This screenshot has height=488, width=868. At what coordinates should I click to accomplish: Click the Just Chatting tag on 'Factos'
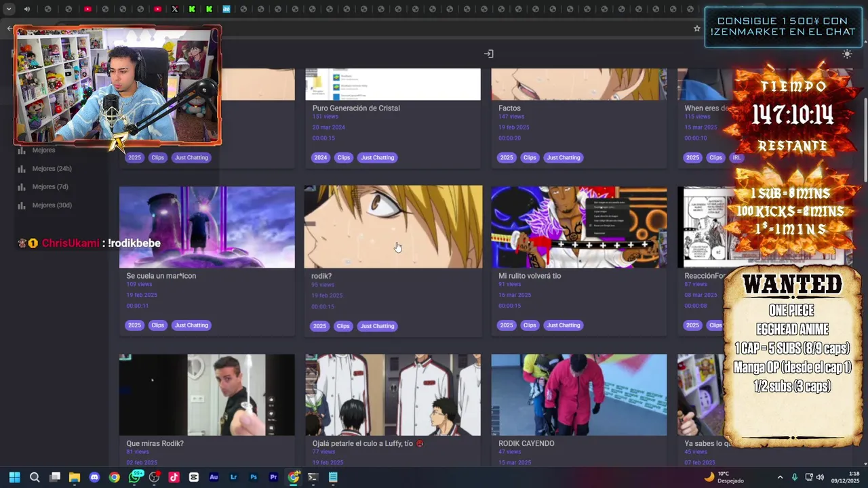tap(564, 157)
